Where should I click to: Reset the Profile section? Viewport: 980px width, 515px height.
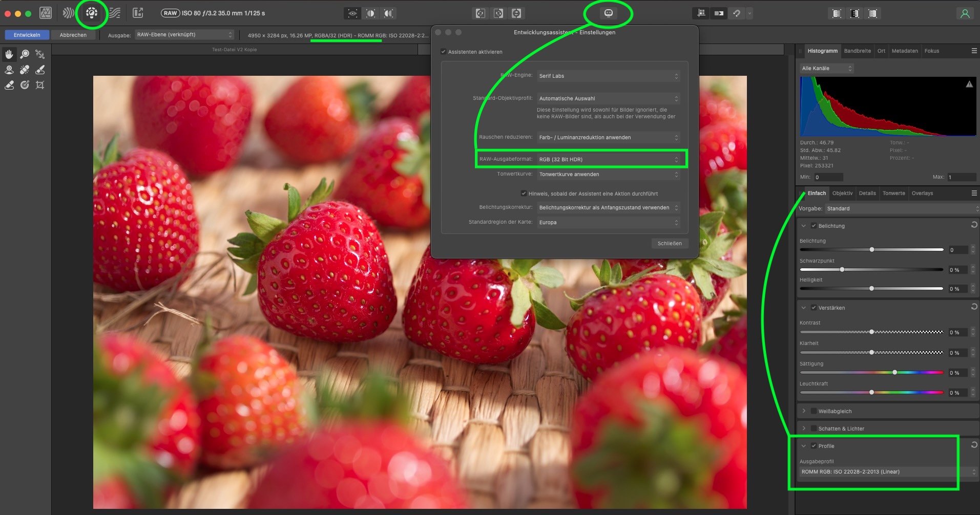[974, 445]
